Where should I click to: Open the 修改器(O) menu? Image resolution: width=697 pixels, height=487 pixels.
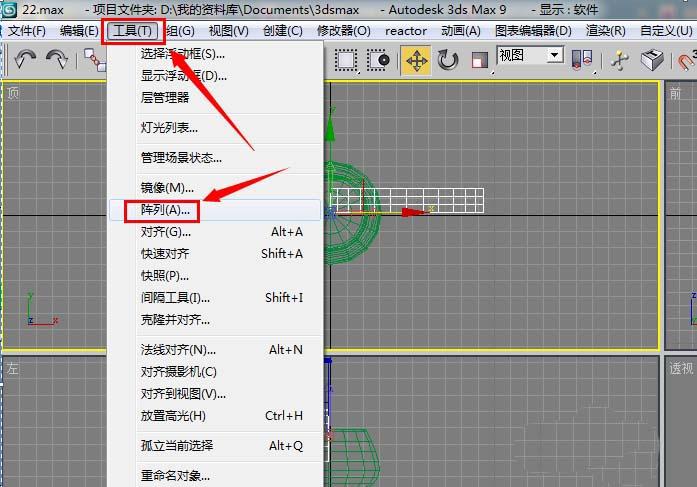pyautogui.click(x=343, y=31)
